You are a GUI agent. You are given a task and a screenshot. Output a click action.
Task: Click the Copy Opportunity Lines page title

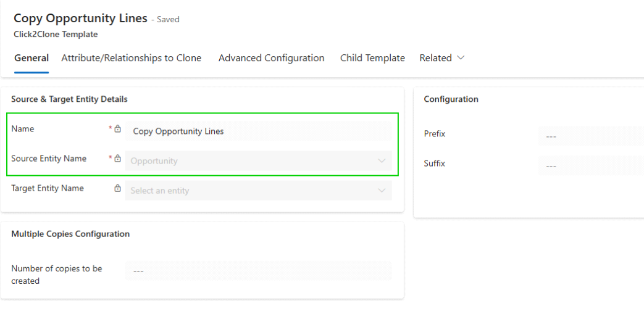click(80, 19)
